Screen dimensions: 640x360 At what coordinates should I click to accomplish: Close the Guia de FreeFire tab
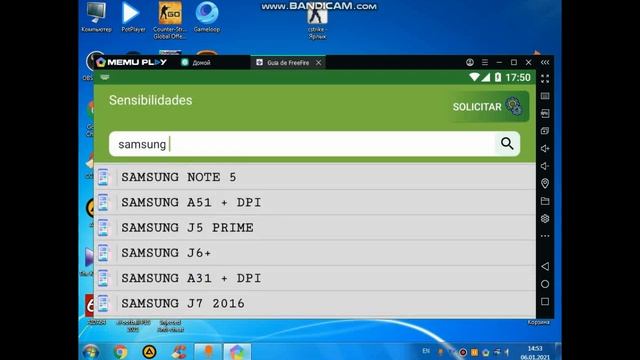[x=318, y=62]
